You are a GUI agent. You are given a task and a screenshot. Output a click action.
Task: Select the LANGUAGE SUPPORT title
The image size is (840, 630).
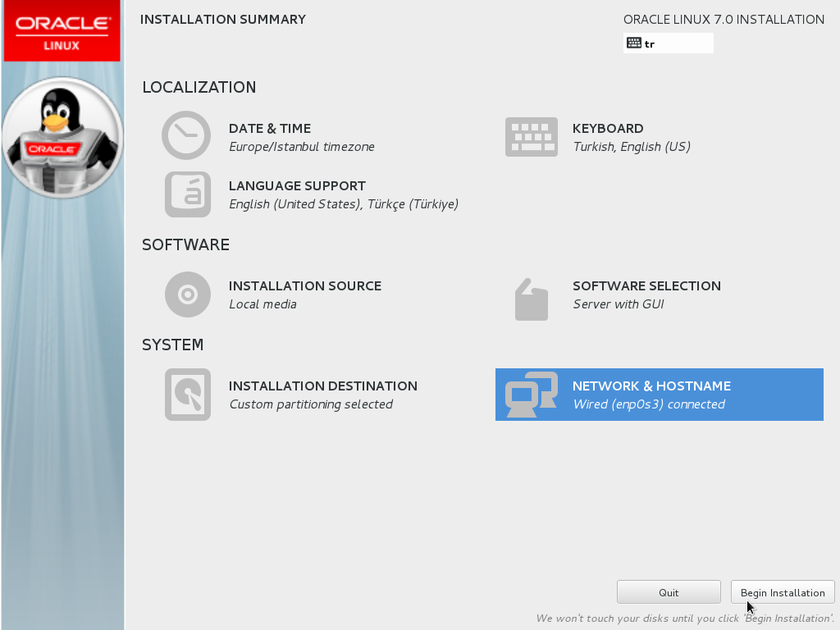pos(297,186)
